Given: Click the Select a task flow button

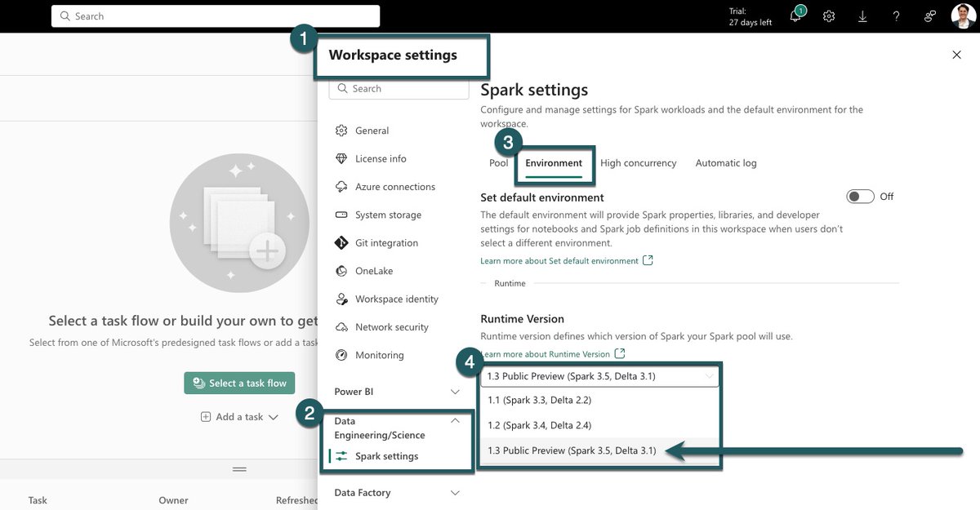Looking at the screenshot, I should click(239, 383).
